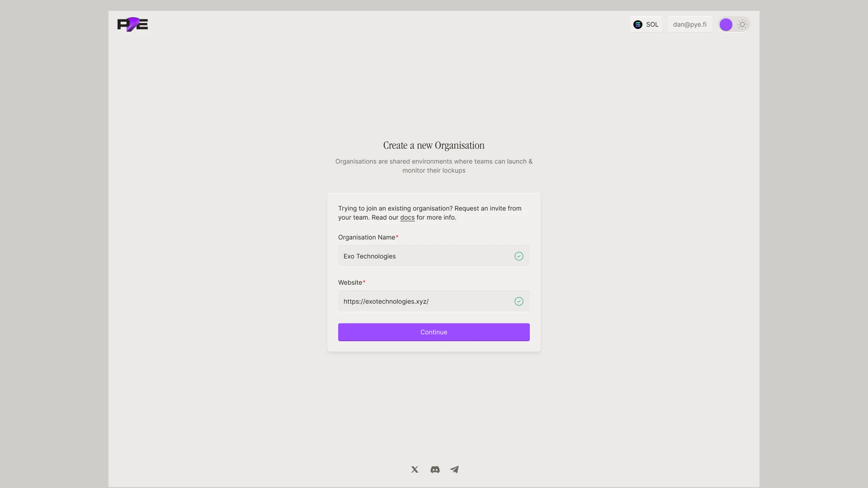Focus the Website input field
This screenshot has height=488, width=868.
tap(434, 301)
